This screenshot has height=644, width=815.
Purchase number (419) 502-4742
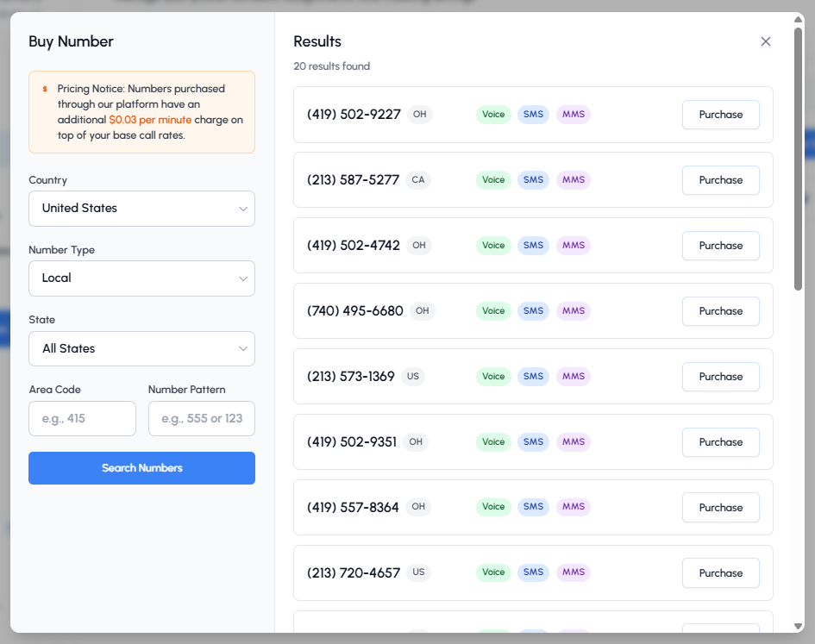click(720, 246)
